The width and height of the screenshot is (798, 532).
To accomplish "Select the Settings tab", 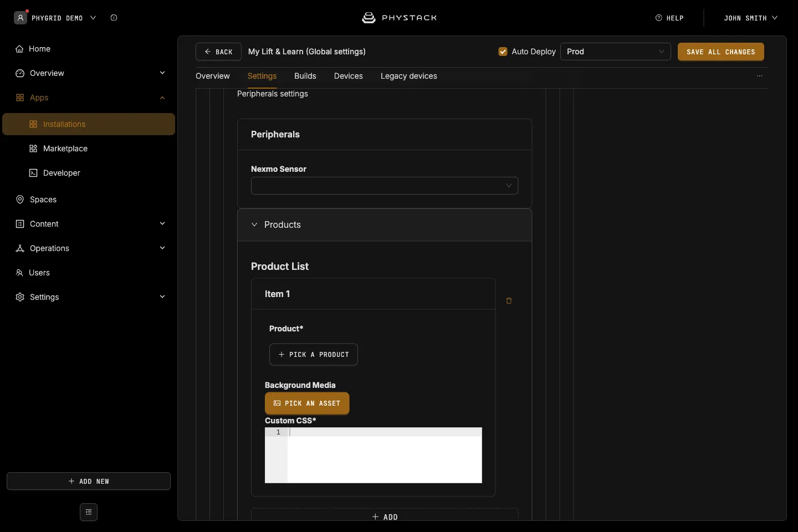I will tap(262, 76).
